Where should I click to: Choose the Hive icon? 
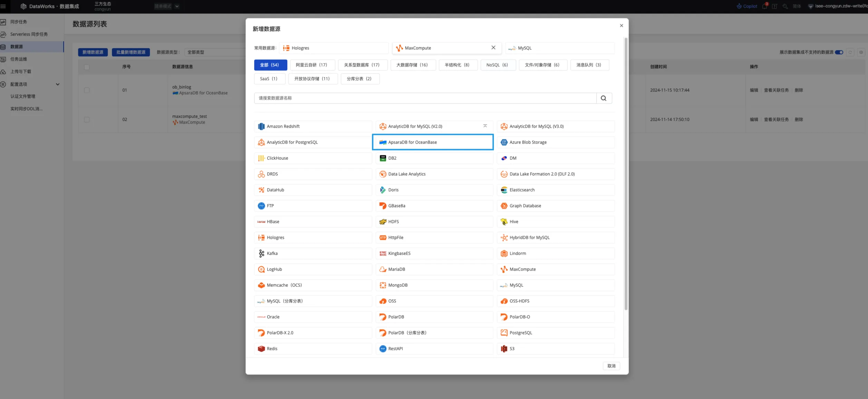pyautogui.click(x=504, y=222)
